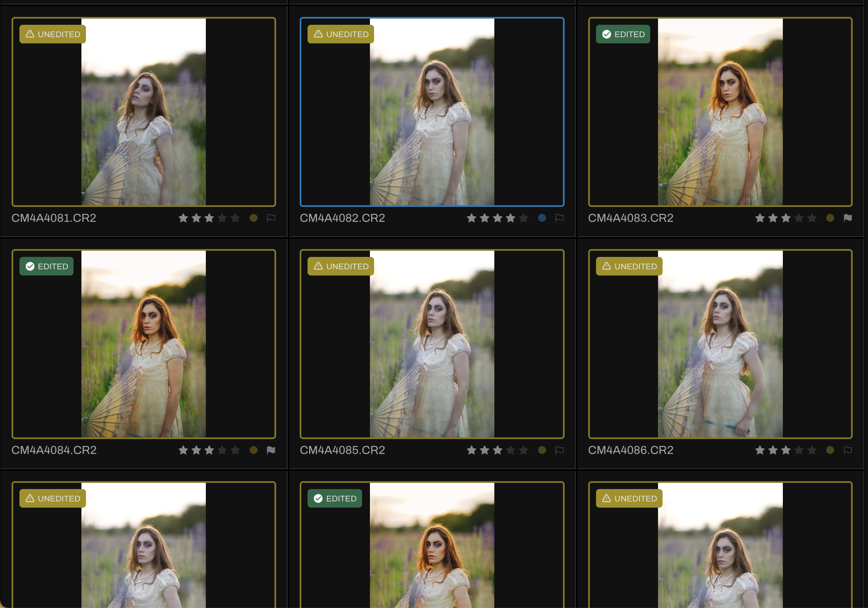868x608 pixels.
Task: Click the UNEDITED badge in bottom-left photo
Action: (x=52, y=499)
